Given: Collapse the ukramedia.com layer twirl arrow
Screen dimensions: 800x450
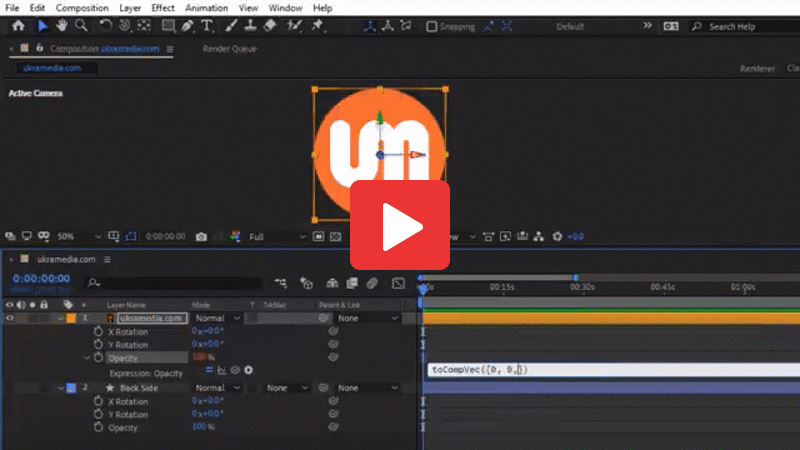Looking at the screenshot, I should (x=61, y=318).
